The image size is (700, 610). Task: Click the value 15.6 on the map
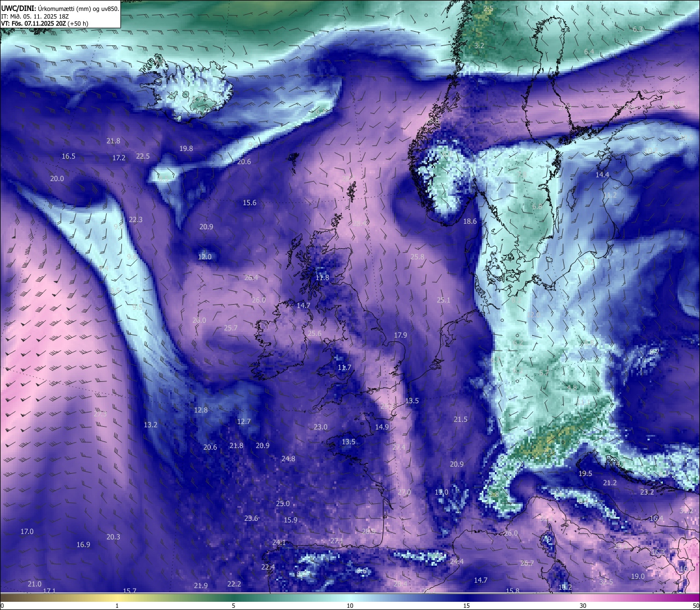pyautogui.click(x=249, y=203)
